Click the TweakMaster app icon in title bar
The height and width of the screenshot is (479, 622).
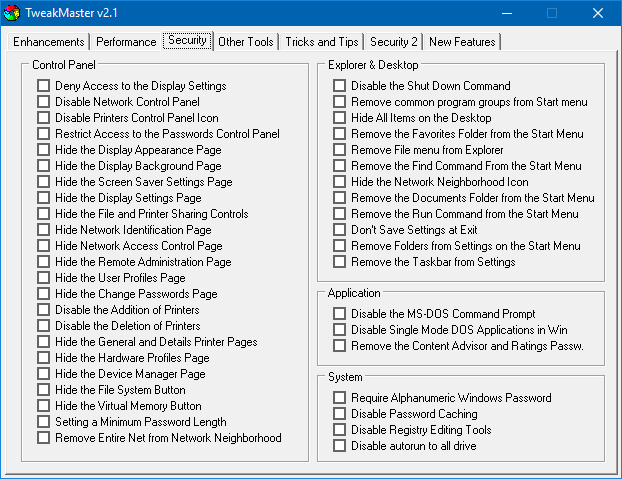point(13,13)
